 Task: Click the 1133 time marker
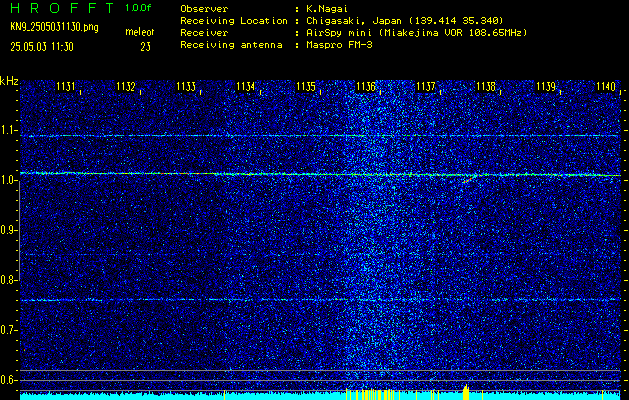[186, 86]
